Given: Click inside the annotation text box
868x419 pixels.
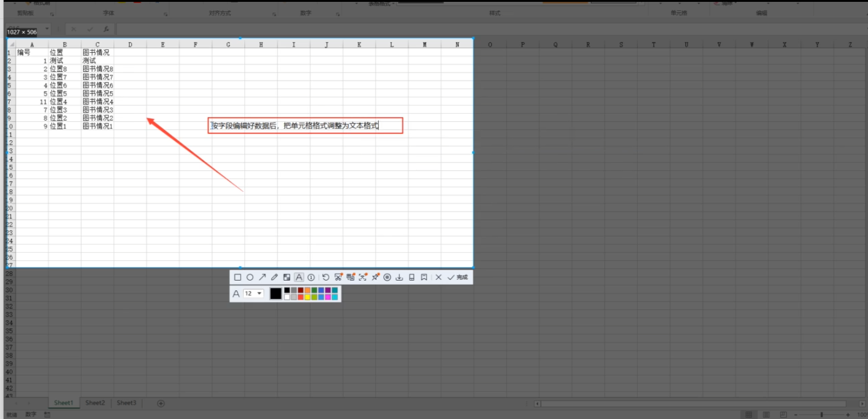Looking at the screenshot, I should (x=305, y=126).
